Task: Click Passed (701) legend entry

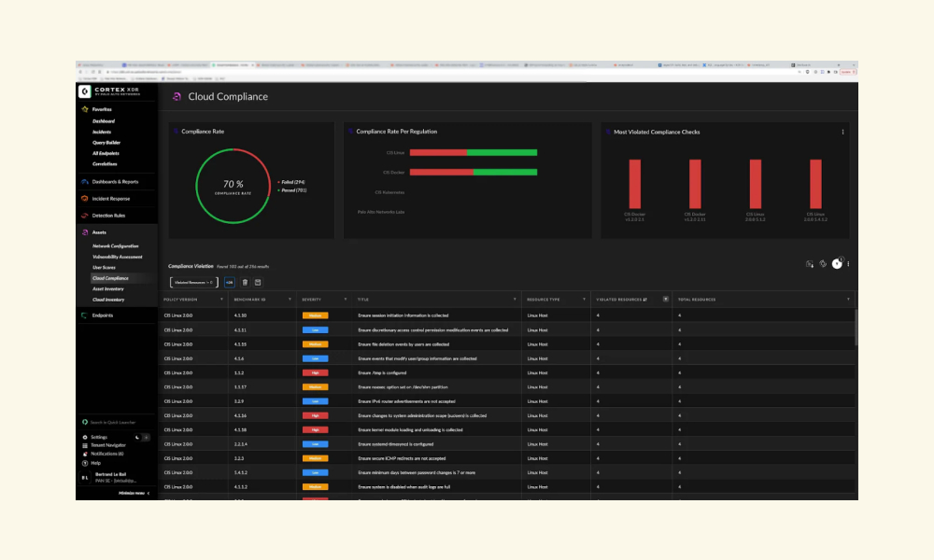Action: tap(291, 190)
